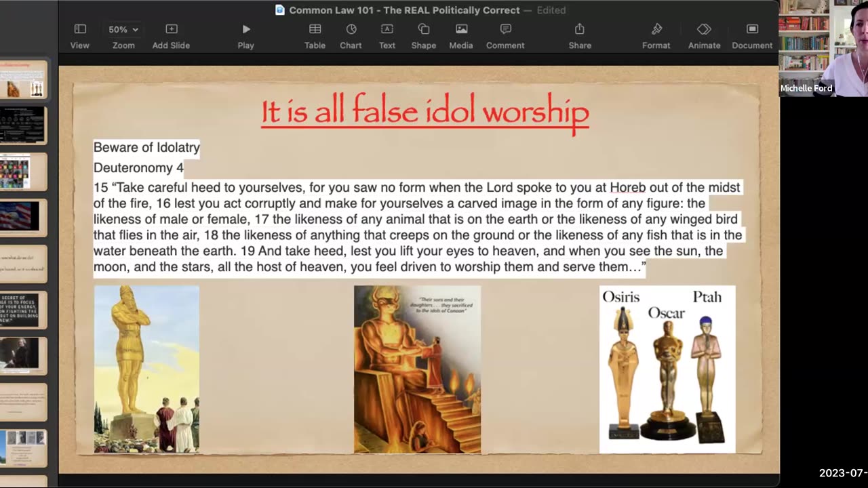Select the Osiris Oscar Ptah image

(x=667, y=369)
